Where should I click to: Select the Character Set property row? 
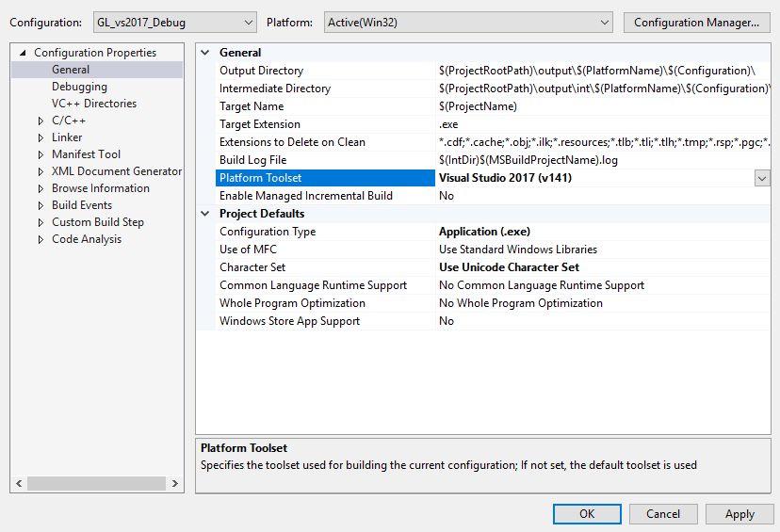pyautogui.click(x=252, y=267)
